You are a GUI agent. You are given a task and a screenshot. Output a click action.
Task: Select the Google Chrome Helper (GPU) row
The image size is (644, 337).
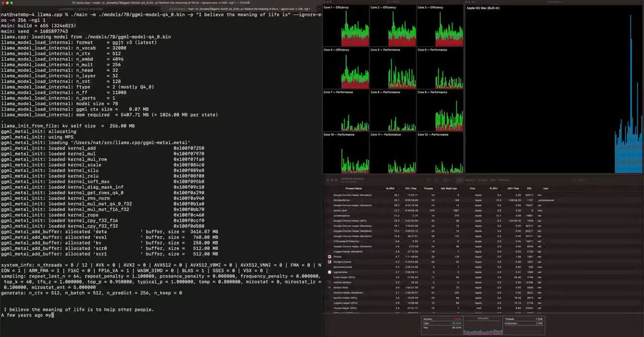pos(483,221)
